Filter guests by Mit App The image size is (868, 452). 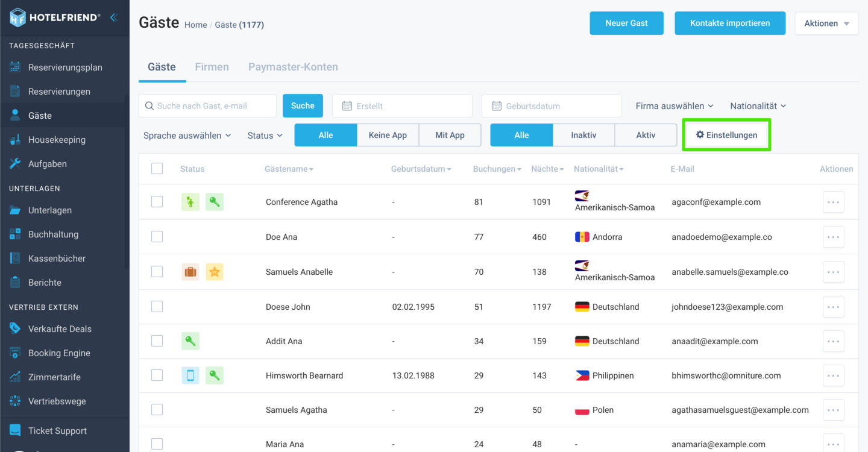(450, 135)
